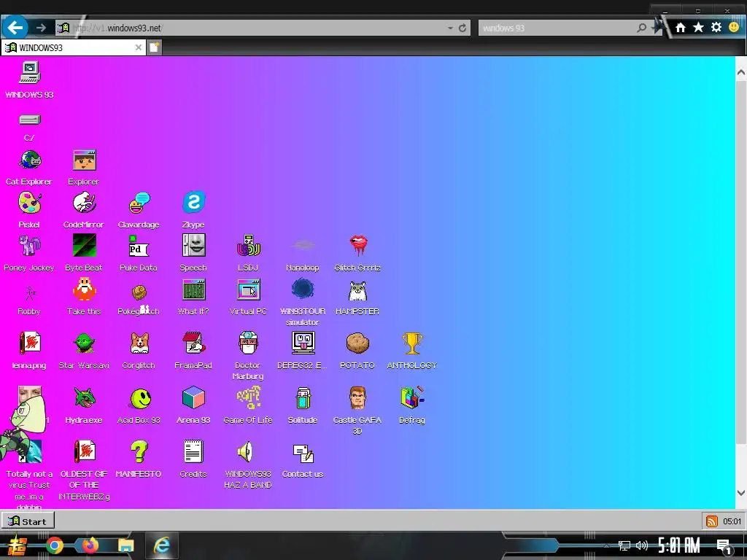Launch Game Of Life
747x560 pixels.
point(248,397)
